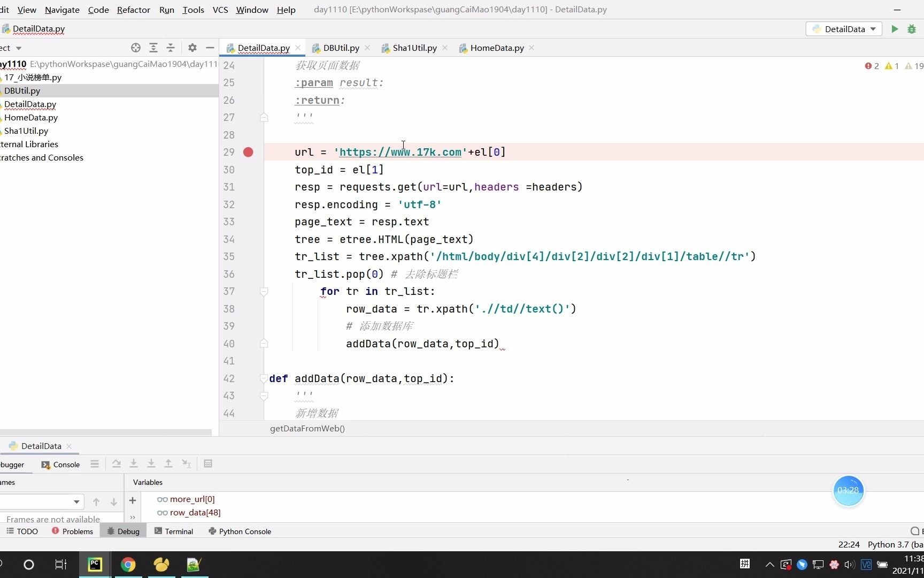This screenshot has height=578, width=924.
Task: Switch to HomeData.py editor tab
Action: coord(497,48)
